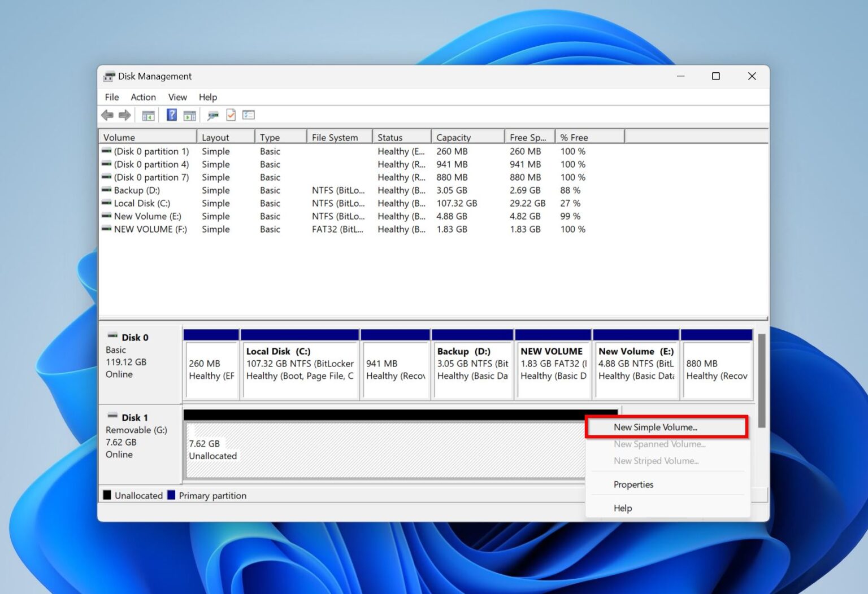868x594 pixels.
Task: Select the Local Disk (C:) partition block
Action: [300, 364]
